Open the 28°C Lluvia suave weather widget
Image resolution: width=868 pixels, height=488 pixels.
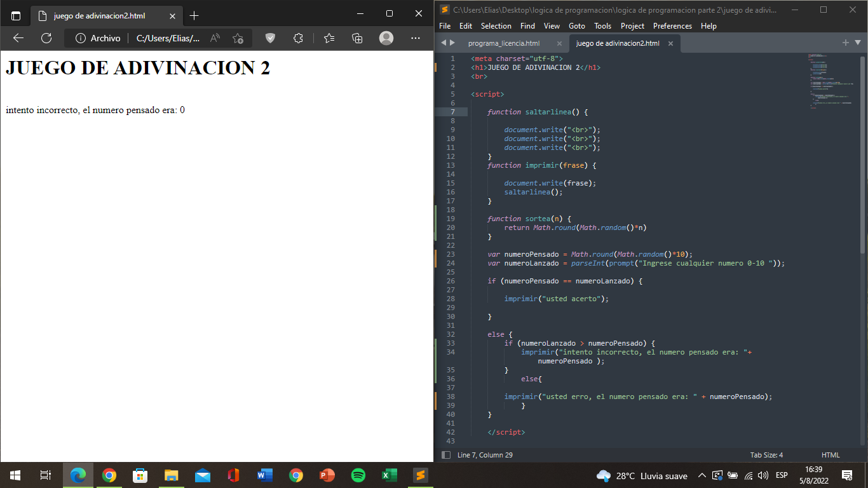(642, 475)
